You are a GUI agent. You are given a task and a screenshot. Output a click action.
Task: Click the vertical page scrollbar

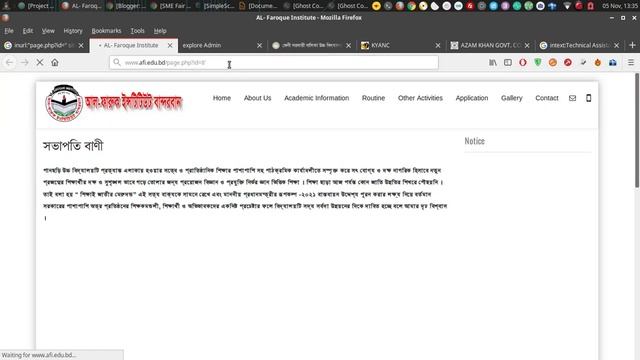tap(637, 131)
